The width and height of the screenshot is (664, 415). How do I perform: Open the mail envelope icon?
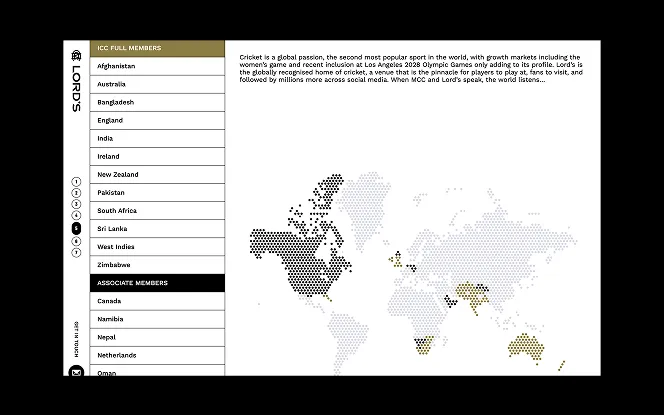(x=76, y=372)
